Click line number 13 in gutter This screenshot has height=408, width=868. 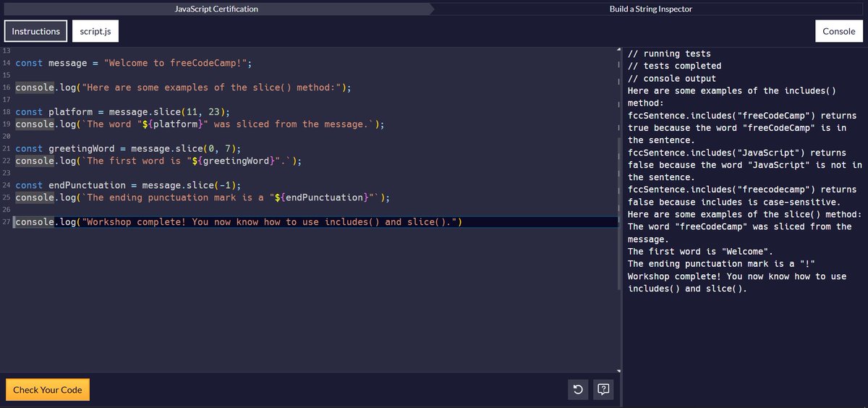coord(6,51)
